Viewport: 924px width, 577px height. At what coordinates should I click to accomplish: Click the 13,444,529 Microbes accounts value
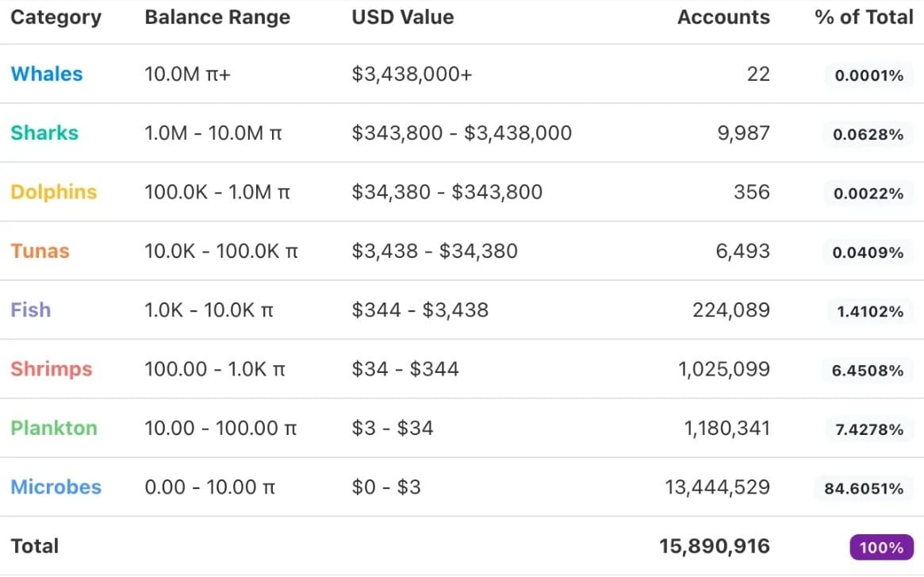pyautogui.click(x=717, y=487)
